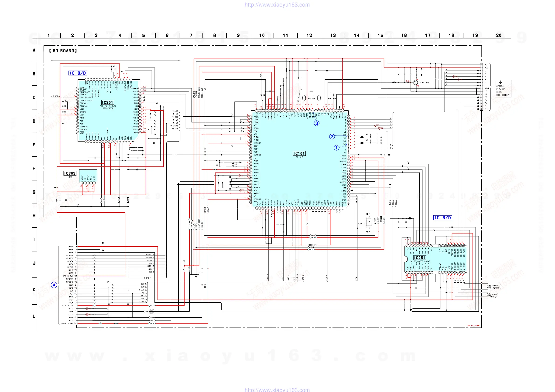Select the IC B/D label above IC251

pyautogui.click(x=442, y=218)
